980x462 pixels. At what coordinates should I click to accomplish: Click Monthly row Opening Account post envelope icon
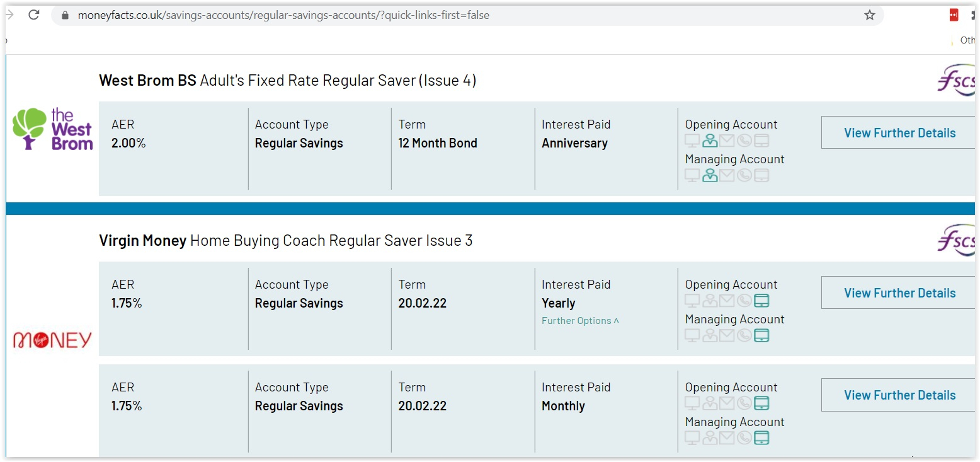(x=727, y=403)
